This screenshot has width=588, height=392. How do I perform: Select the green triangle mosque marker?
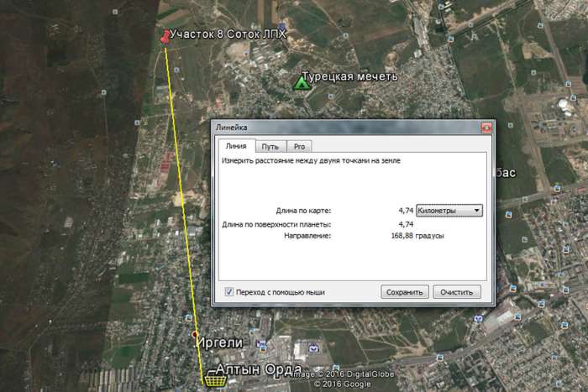(301, 82)
